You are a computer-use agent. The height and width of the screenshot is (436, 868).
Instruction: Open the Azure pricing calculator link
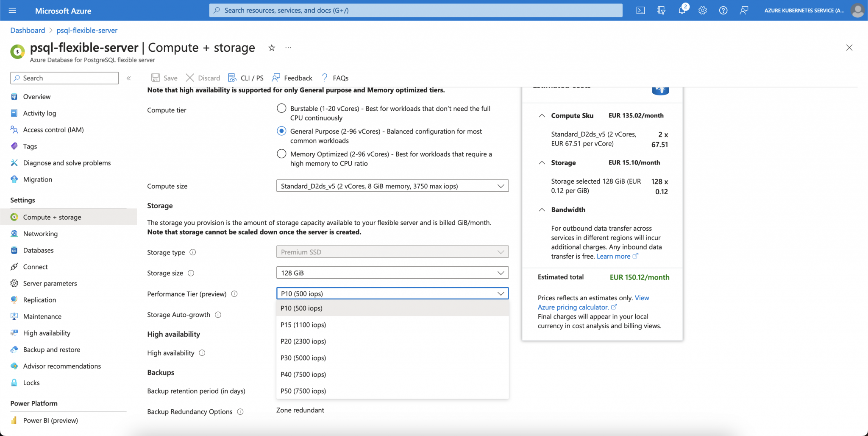[577, 307]
